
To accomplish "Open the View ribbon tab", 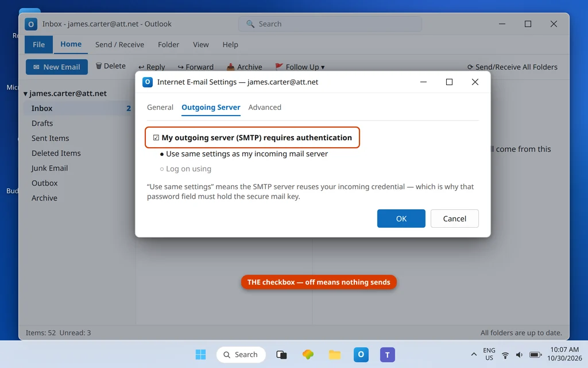I will click(x=200, y=45).
